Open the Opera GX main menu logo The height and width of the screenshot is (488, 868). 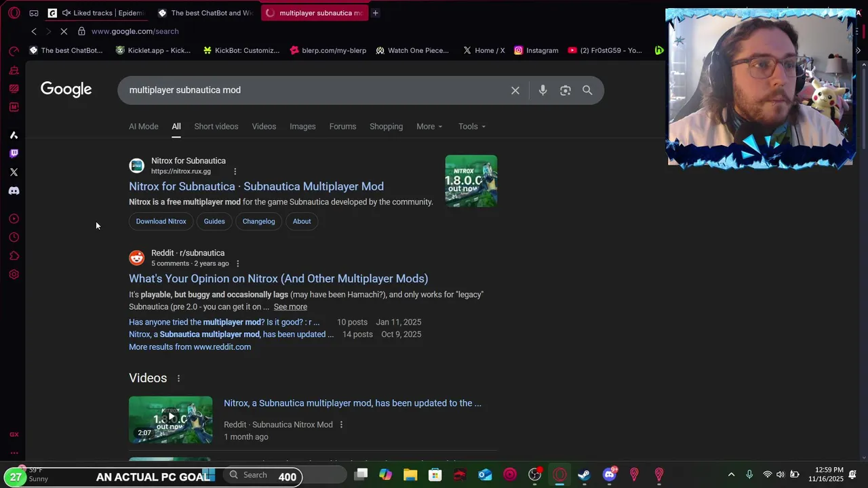pos(14,13)
